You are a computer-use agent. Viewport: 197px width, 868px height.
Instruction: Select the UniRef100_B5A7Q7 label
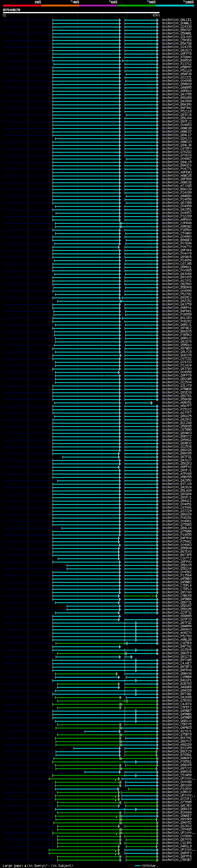177,30
